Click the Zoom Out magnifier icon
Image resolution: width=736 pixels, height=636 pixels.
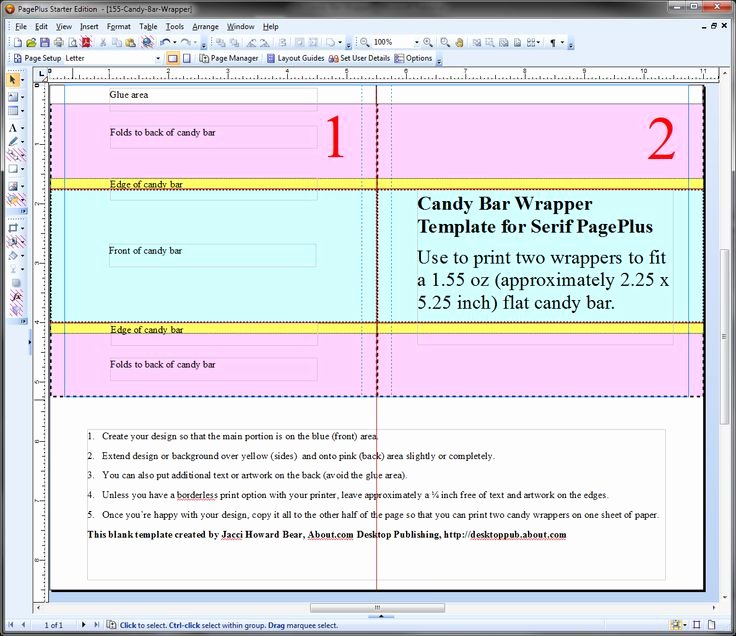[364, 43]
